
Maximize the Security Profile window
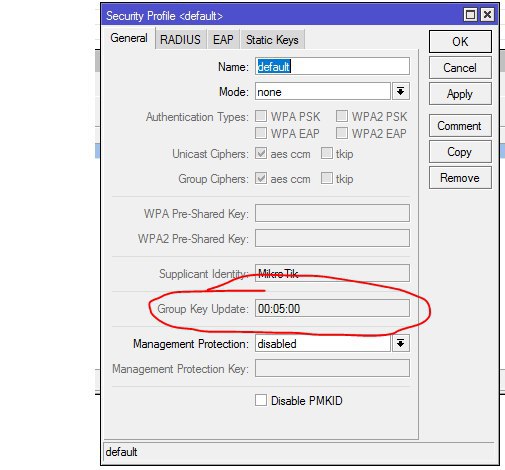click(x=470, y=15)
